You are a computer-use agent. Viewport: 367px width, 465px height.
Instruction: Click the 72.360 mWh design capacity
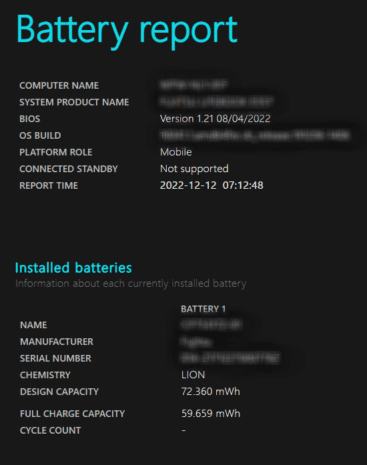(x=211, y=391)
